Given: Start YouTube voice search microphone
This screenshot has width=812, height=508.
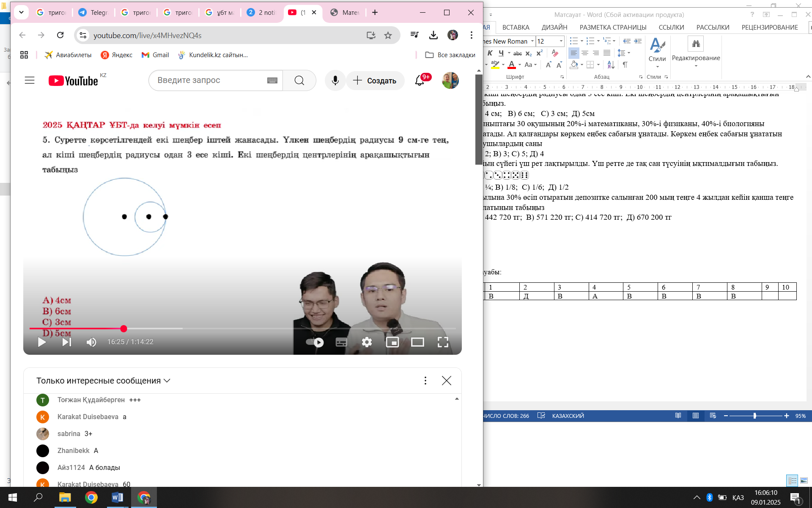Looking at the screenshot, I should (335, 80).
